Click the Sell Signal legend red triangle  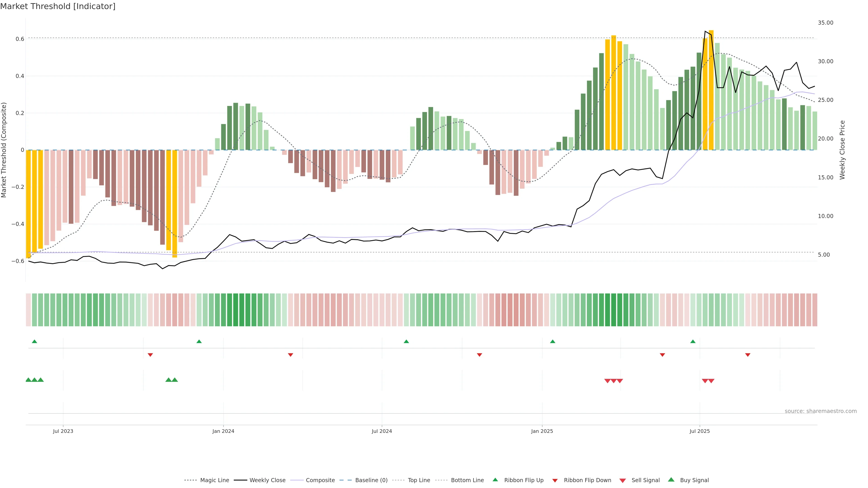tap(623, 481)
